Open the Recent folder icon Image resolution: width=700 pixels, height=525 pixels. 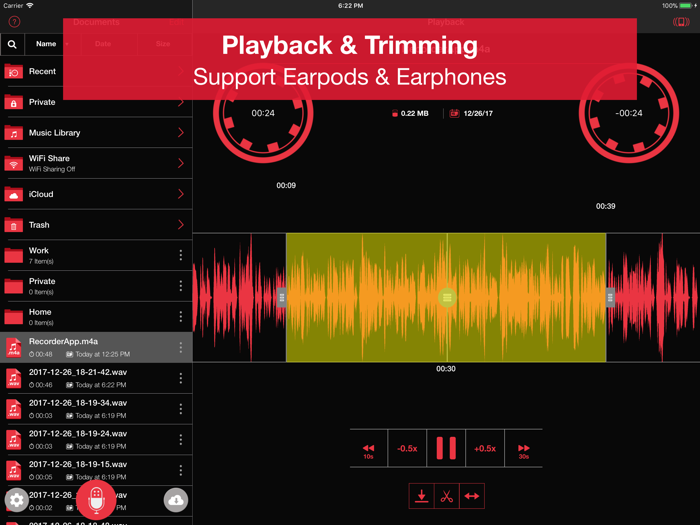click(x=13, y=71)
